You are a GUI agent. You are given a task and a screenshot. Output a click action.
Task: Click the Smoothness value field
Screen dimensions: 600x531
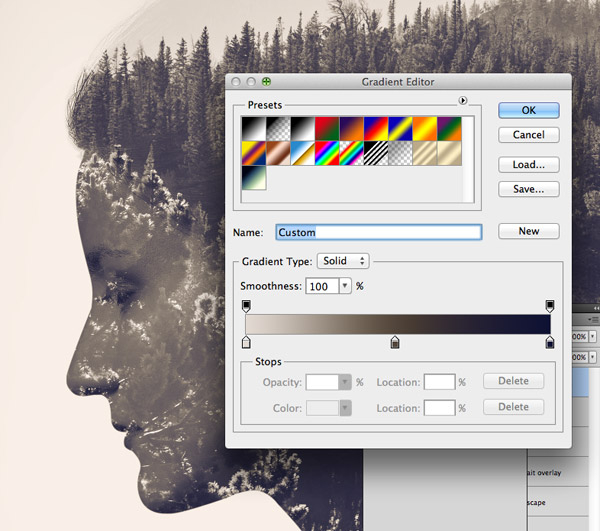click(321, 286)
